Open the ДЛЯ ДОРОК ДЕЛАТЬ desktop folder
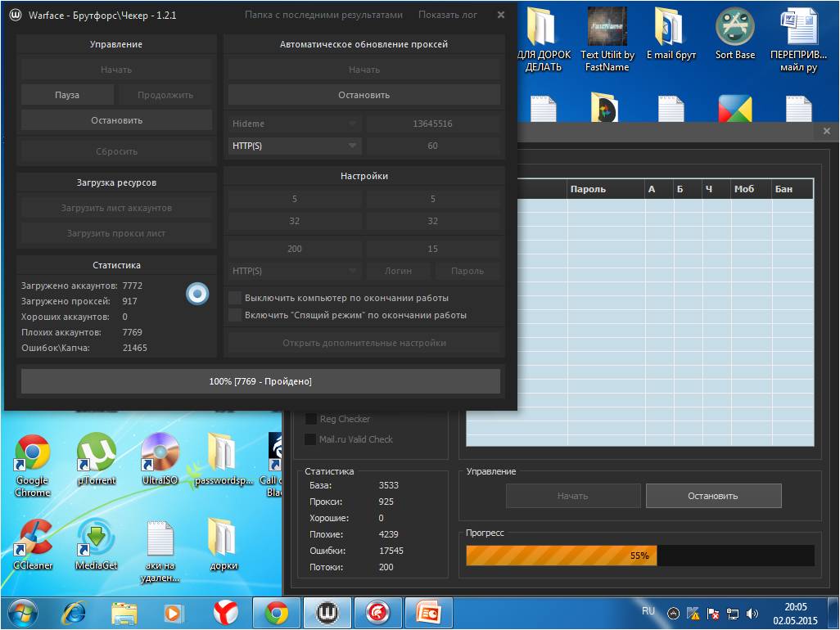The width and height of the screenshot is (840, 630). pyautogui.click(x=543, y=40)
